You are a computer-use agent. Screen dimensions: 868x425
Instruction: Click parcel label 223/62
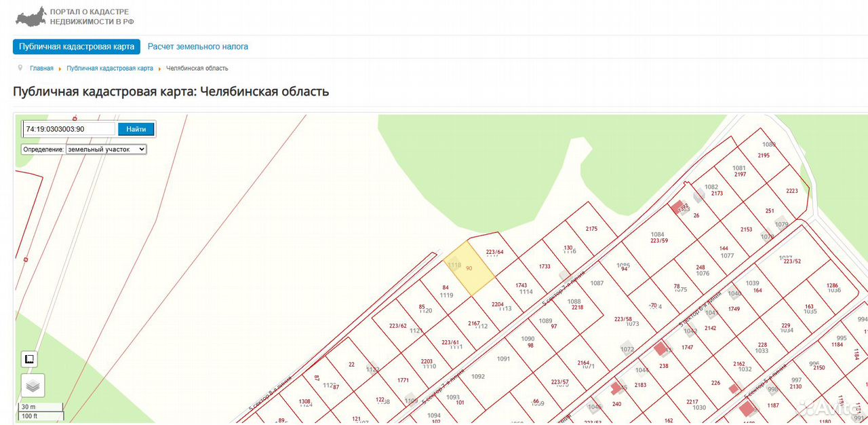(x=398, y=326)
